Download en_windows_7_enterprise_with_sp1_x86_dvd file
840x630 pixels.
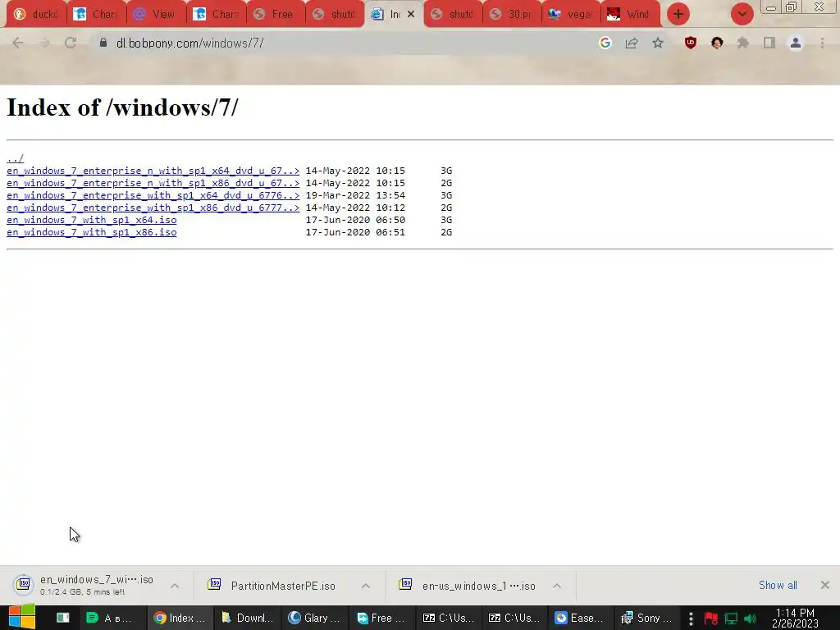[153, 208]
